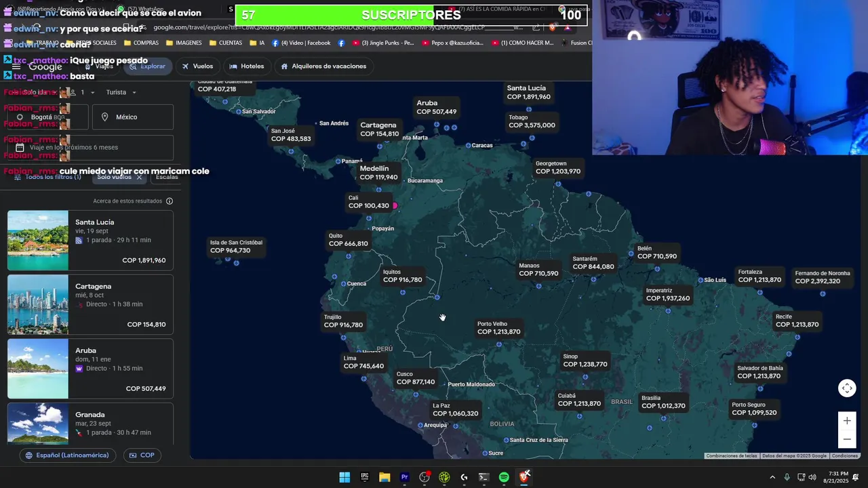
Task: Select Aruba COP 507,449 map label
Action: pos(436,107)
